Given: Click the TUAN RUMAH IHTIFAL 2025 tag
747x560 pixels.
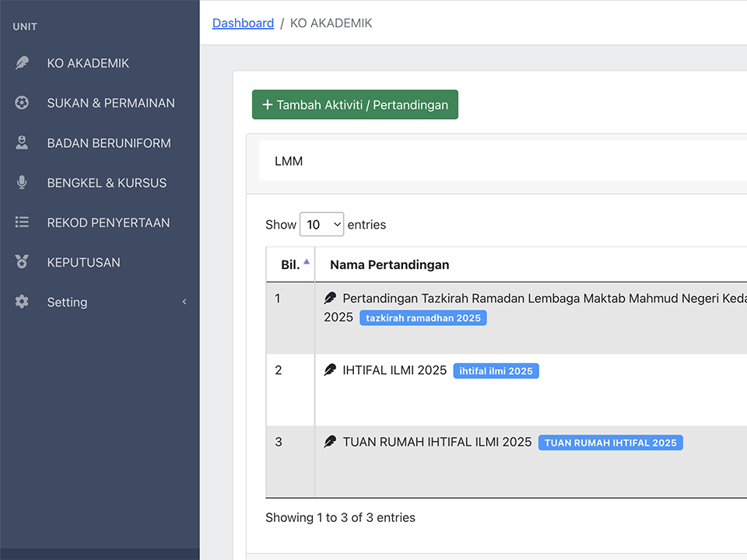Looking at the screenshot, I should [610, 443].
